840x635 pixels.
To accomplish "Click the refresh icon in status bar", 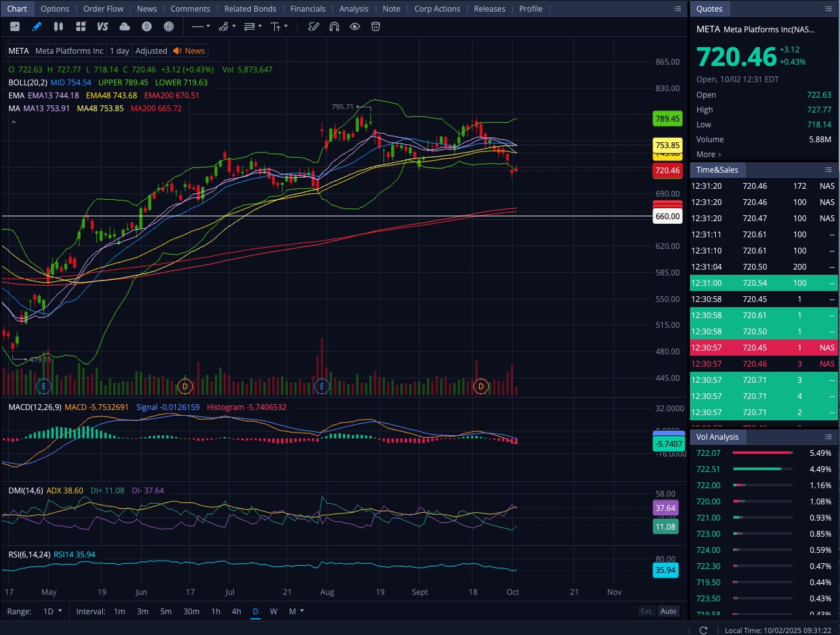I will click(x=704, y=630).
